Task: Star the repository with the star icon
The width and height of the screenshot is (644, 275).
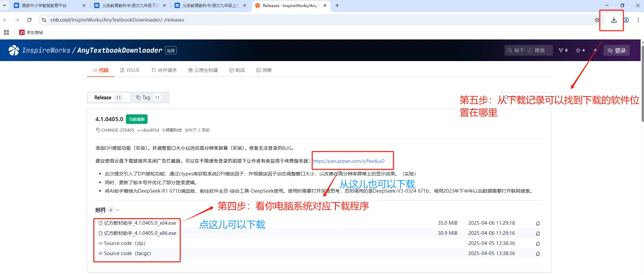Action: tap(578, 50)
